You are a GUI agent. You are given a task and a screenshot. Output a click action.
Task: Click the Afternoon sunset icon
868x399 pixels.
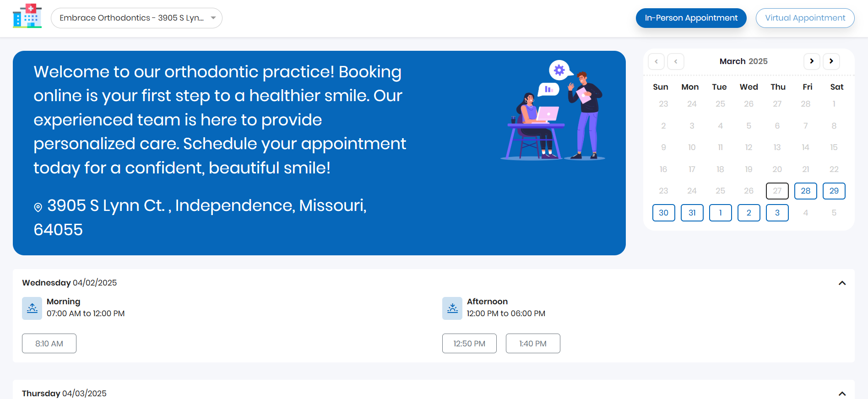(452, 308)
